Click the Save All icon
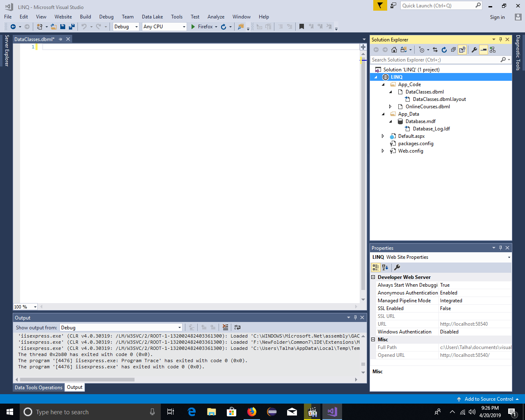This screenshot has width=525, height=420. point(72,27)
